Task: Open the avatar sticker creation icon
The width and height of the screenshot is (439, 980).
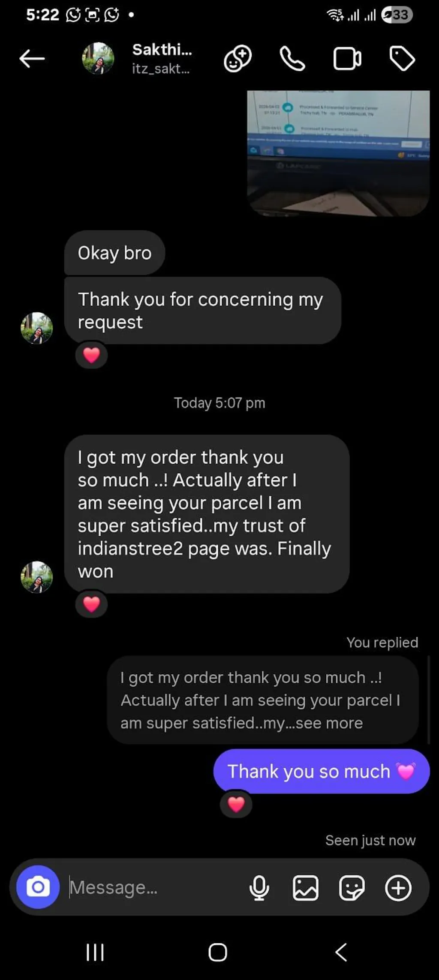Action: [x=238, y=59]
